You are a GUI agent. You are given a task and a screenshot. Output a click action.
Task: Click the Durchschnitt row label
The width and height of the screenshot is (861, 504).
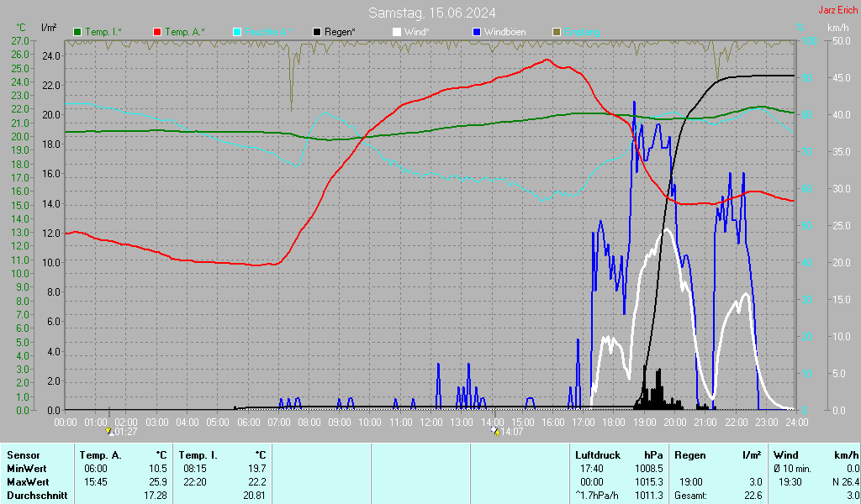coord(37,496)
